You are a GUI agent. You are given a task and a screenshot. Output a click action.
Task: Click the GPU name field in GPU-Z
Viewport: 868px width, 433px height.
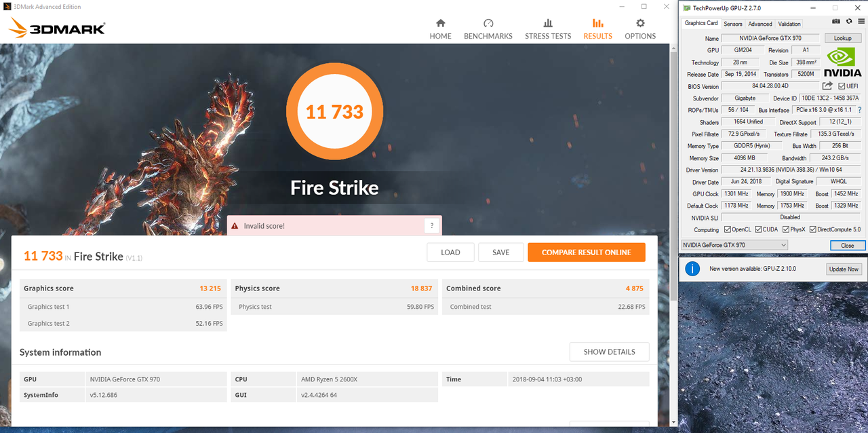coord(771,39)
